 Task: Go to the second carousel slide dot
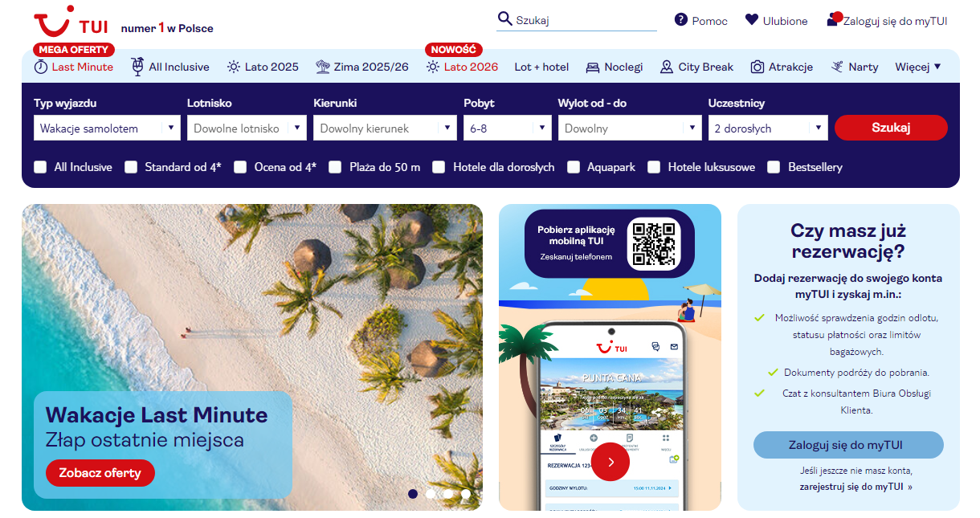click(431, 494)
